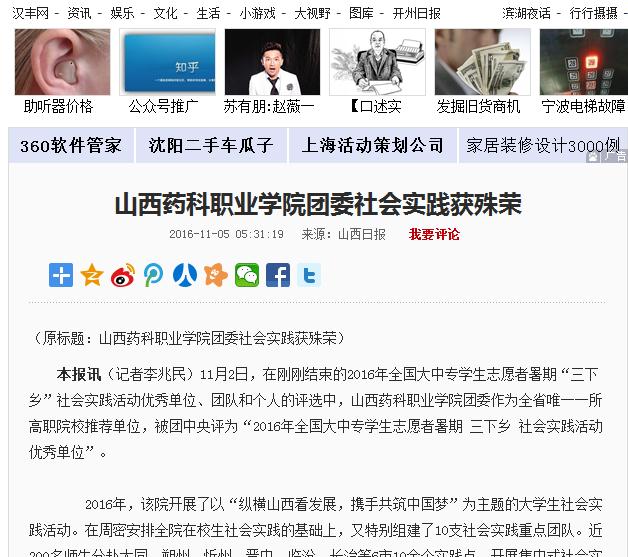Open 开州日报 navigation link
Screen dimensions: 628x557
pyautogui.click(x=417, y=13)
